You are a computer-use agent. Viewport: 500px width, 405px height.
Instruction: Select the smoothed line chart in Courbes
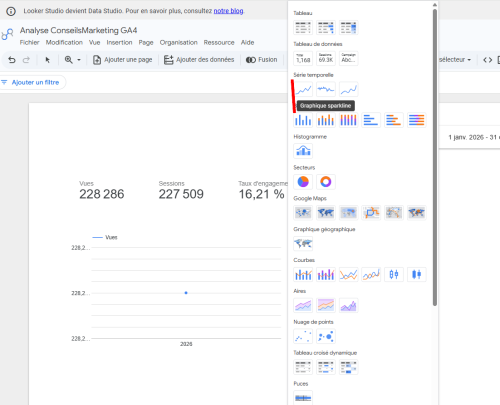tap(371, 274)
